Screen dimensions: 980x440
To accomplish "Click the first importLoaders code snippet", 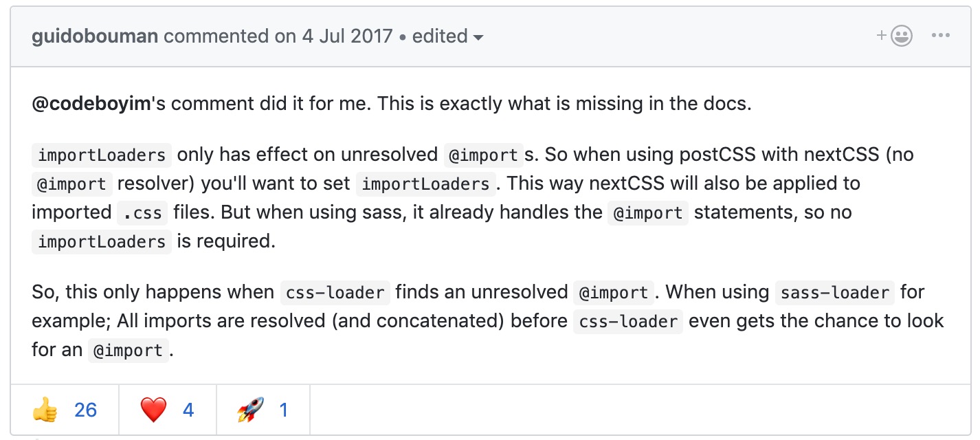I will (x=102, y=155).
